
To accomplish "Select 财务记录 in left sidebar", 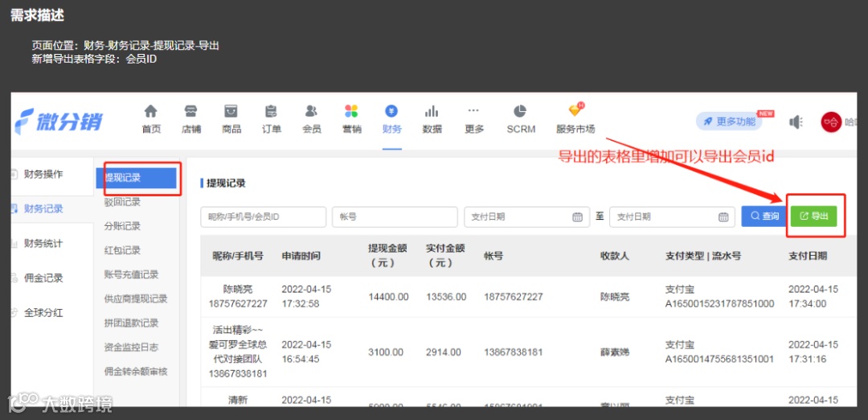I will (43, 209).
